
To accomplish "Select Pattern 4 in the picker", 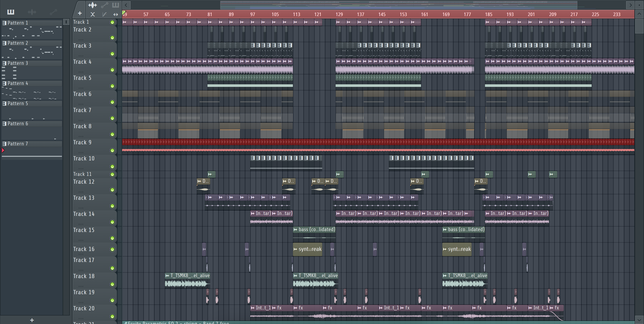I will point(32,83).
